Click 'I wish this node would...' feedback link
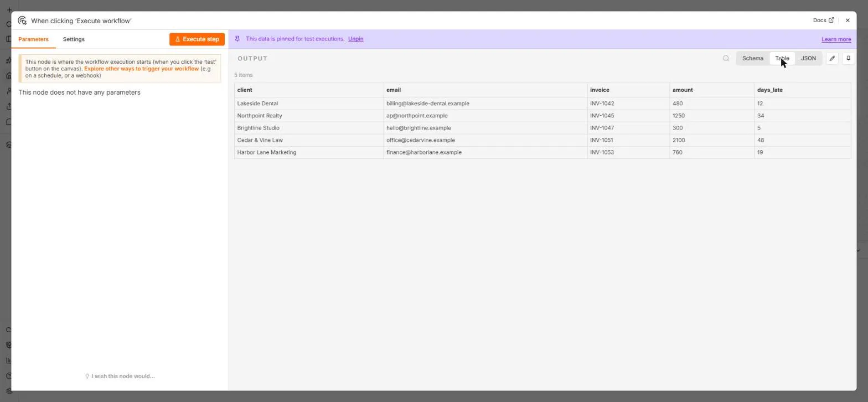The image size is (868, 402). [120, 376]
